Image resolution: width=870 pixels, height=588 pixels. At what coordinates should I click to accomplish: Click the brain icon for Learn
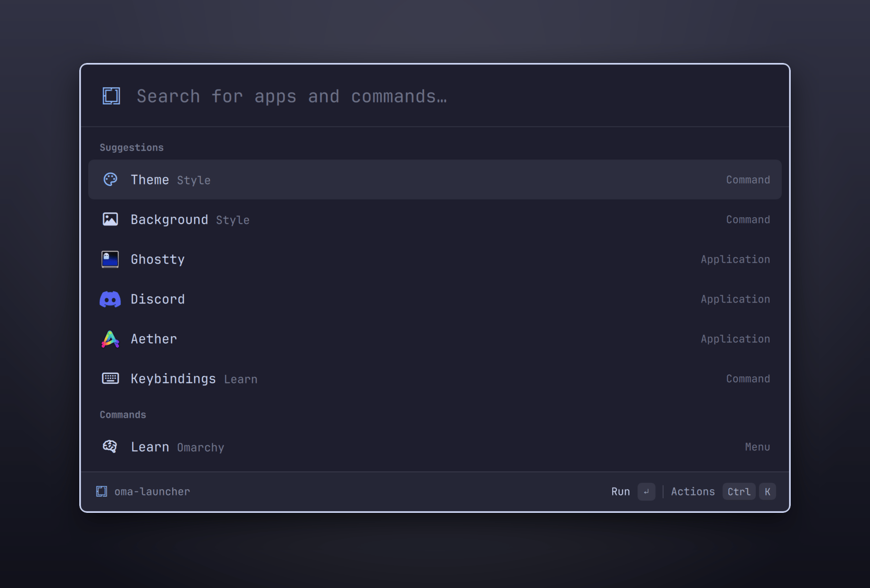110,446
